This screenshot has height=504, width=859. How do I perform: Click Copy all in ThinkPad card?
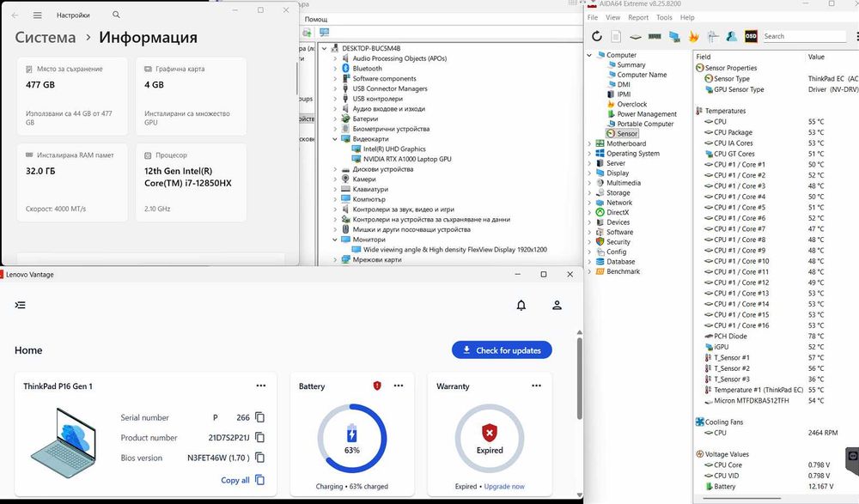pyautogui.click(x=243, y=480)
